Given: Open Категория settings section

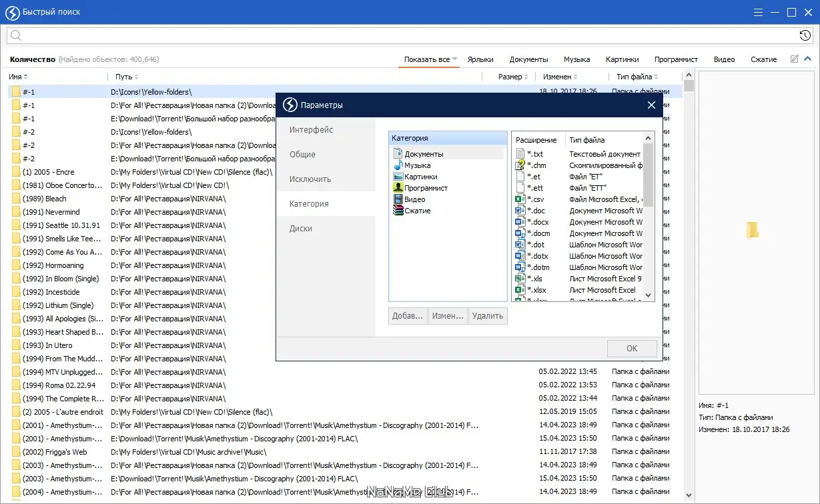Looking at the screenshot, I should [326, 204].
